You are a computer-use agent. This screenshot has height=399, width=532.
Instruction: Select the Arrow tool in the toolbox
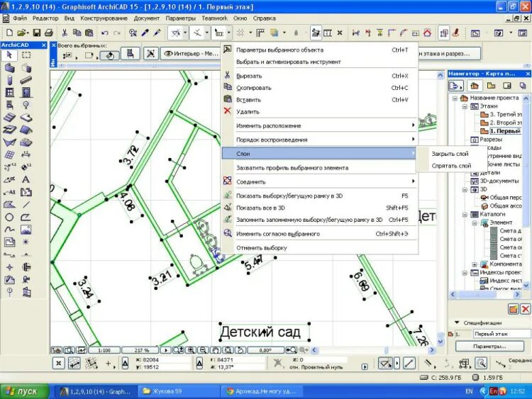coord(9,55)
